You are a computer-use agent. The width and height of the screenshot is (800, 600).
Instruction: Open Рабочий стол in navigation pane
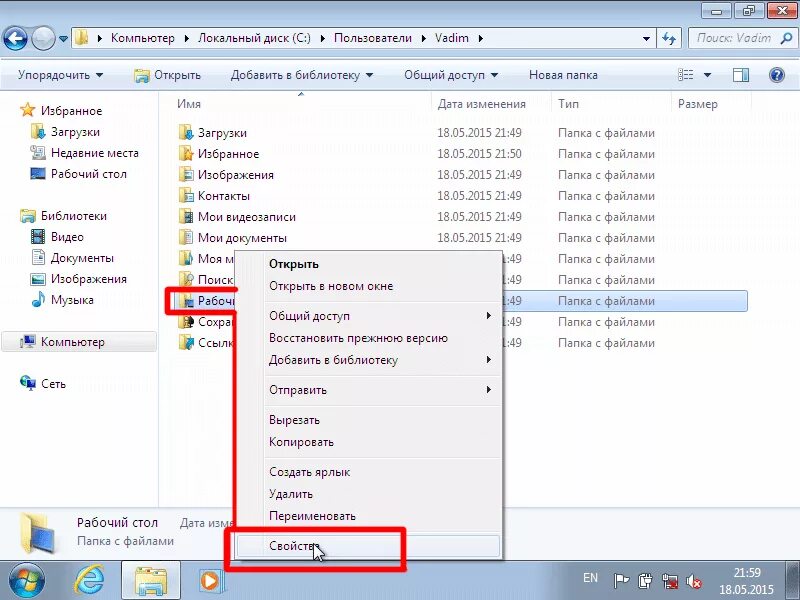pos(79,173)
